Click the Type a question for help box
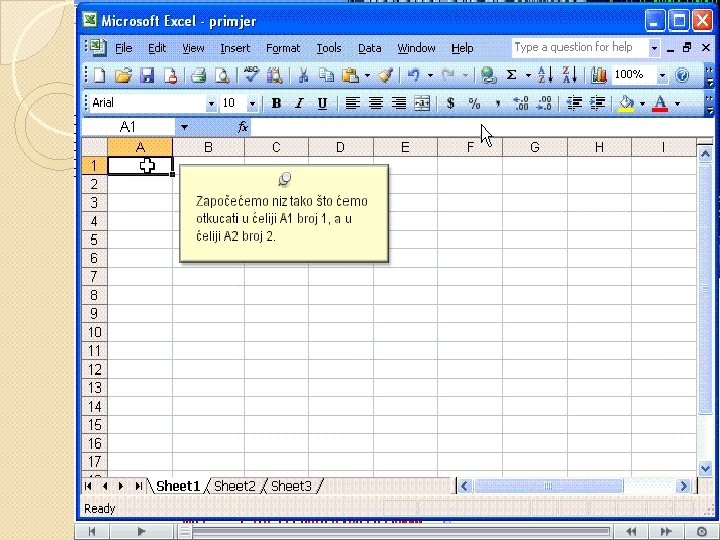Viewport: 720px width, 540px height. pos(581,47)
